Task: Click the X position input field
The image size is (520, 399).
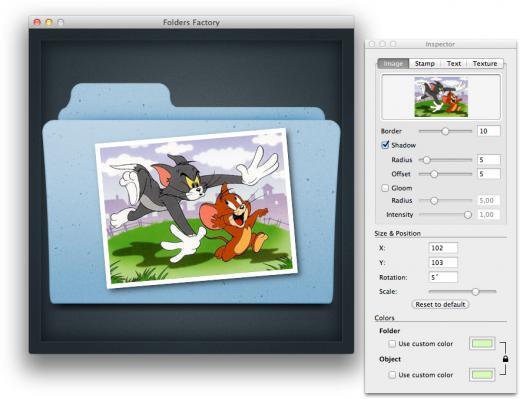Action: coord(443,248)
